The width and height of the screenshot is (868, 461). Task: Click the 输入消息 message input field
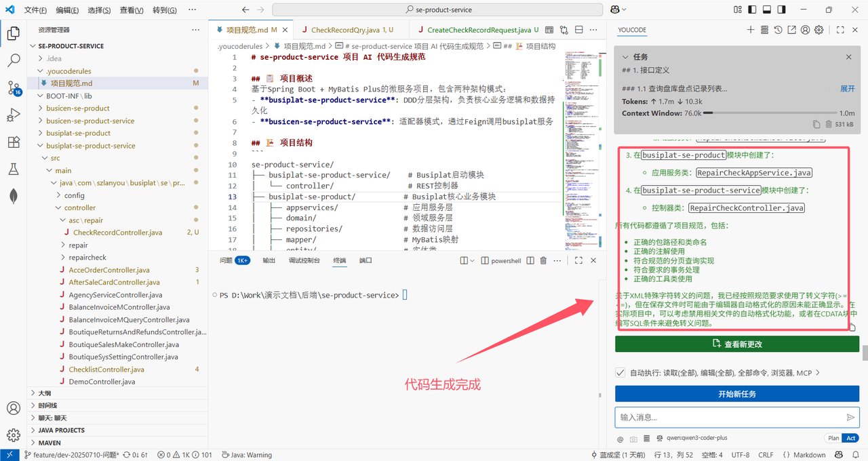click(x=729, y=418)
